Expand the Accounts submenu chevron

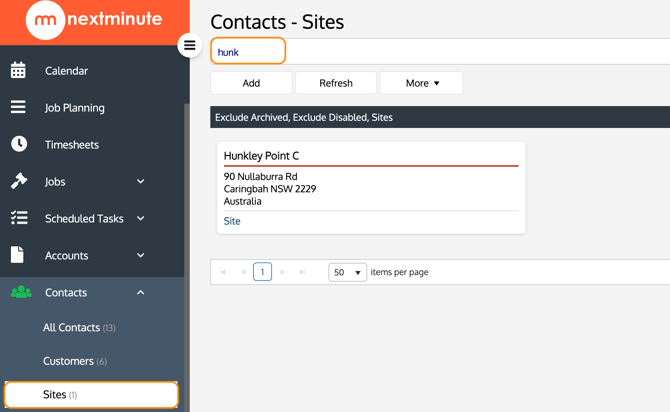point(141,256)
